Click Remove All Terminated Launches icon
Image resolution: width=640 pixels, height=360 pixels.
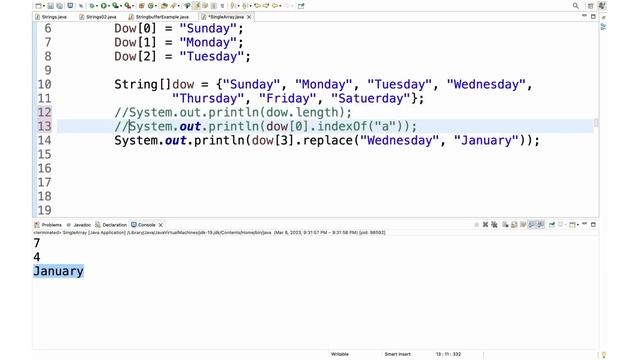(x=494, y=224)
